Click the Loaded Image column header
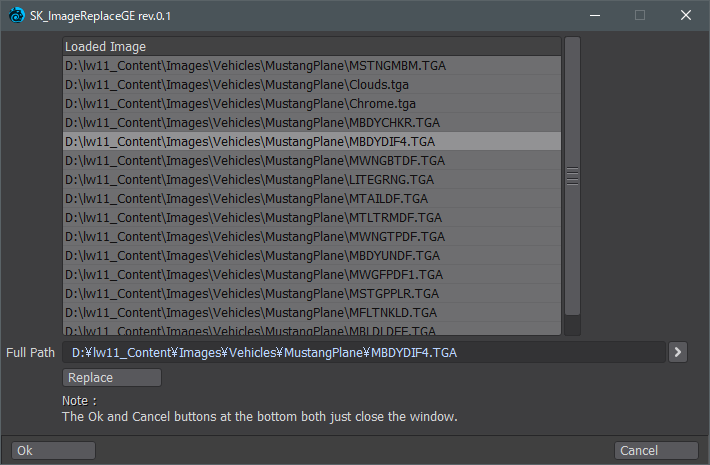The width and height of the screenshot is (710, 465). tap(311, 47)
